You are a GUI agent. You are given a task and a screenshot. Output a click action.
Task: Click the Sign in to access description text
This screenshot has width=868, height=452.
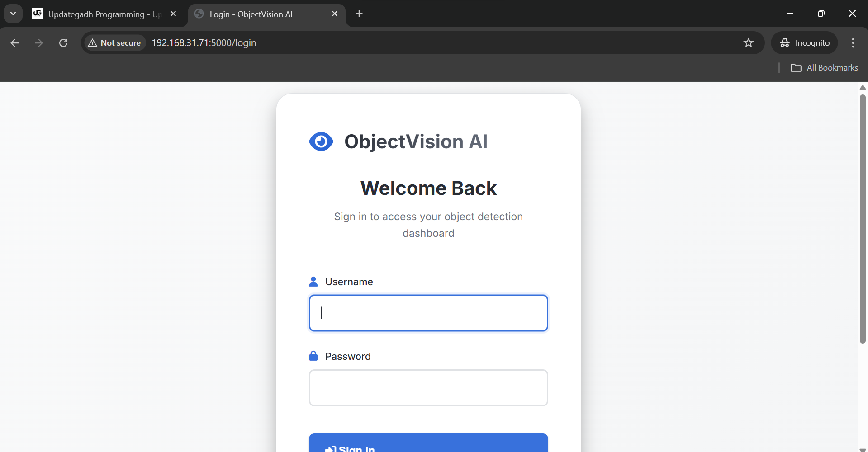click(x=428, y=225)
